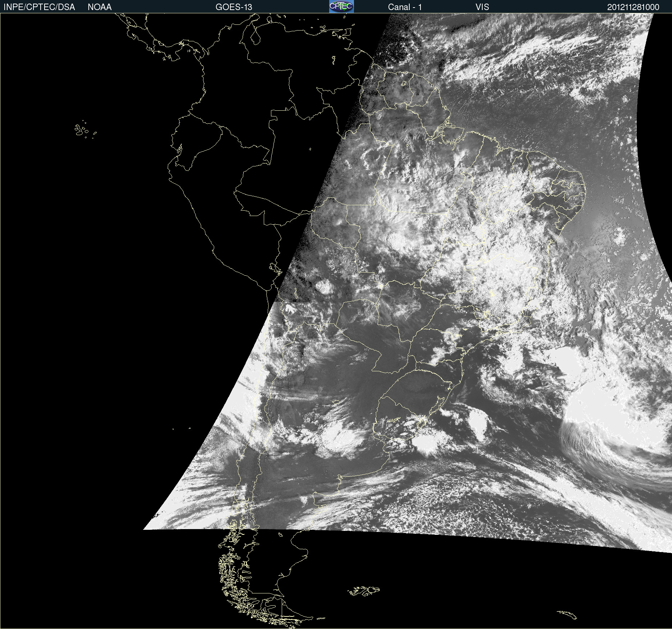672x629 pixels.
Task: Click the Canal - 1 label
Action: (x=405, y=7)
